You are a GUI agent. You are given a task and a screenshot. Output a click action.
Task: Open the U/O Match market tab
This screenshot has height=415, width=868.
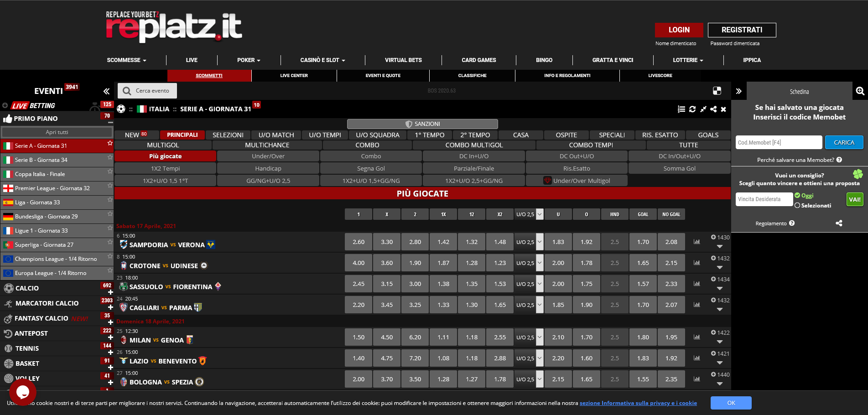tap(276, 135)
